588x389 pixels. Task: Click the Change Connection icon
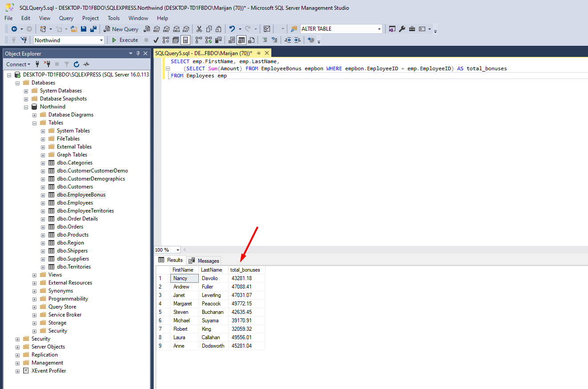tap(24, 40)
